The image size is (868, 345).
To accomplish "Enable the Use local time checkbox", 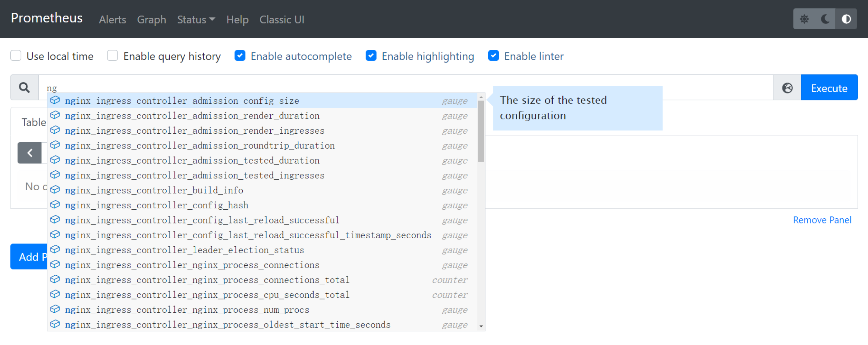I will click(x=16, y=56).
